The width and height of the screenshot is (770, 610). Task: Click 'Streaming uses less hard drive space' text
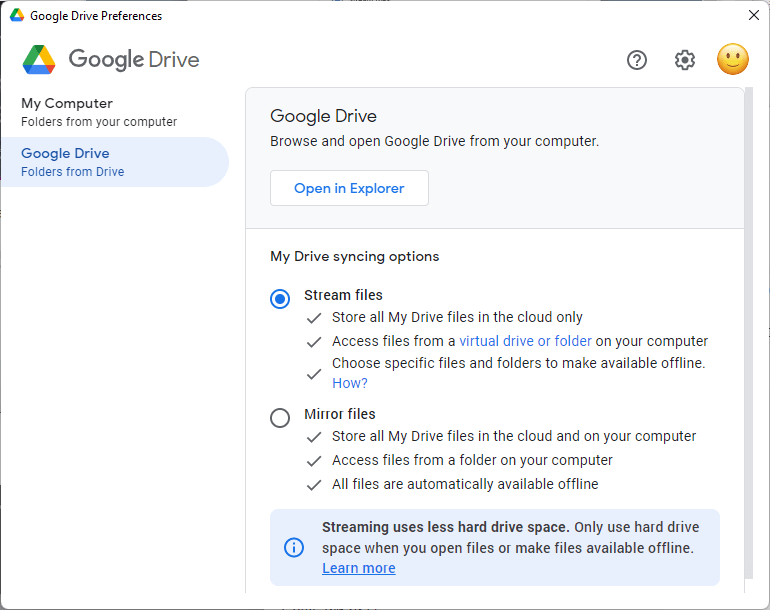click(x=445, y=527)
